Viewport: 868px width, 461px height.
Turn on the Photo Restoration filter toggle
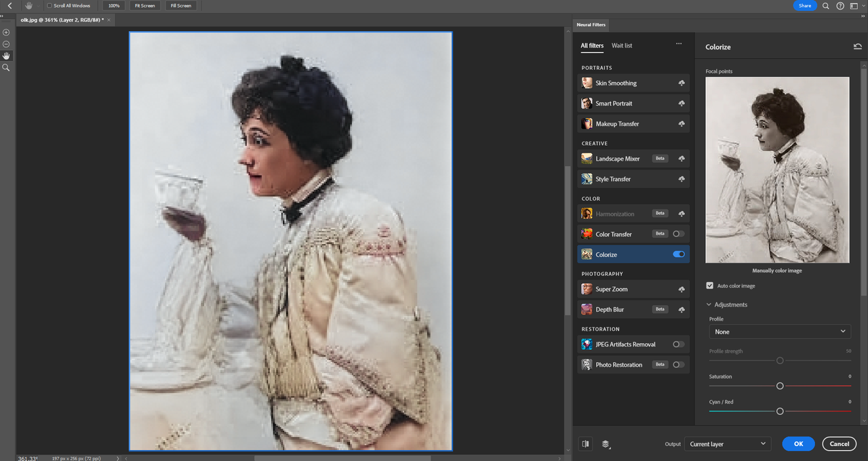(678, 365)
